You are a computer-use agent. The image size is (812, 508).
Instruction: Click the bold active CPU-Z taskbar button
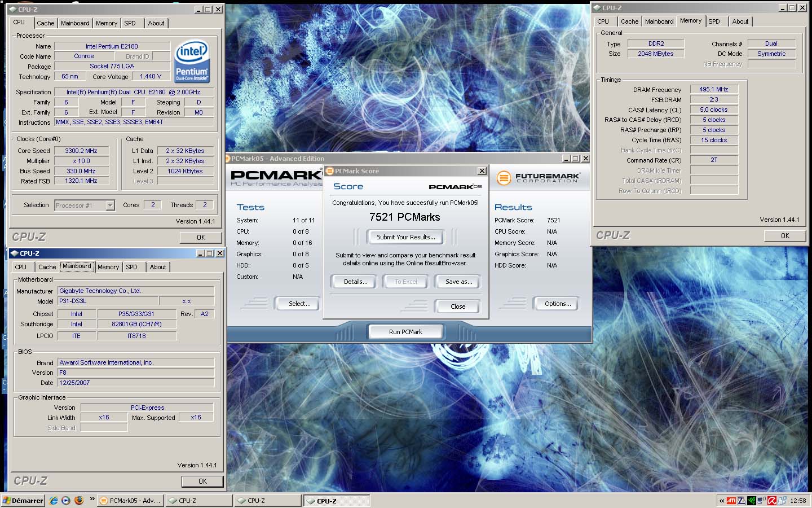pyautogui.click(x=337, y=501)
